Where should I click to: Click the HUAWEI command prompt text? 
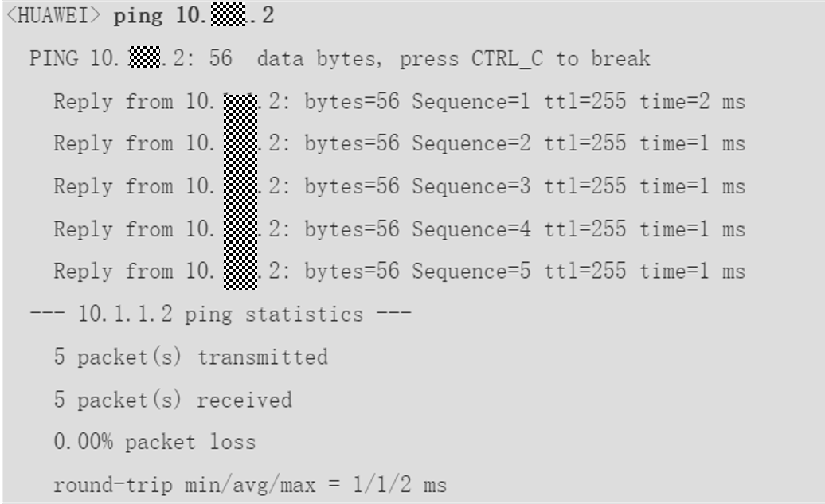pyautogui.click(x=53, y=15)
